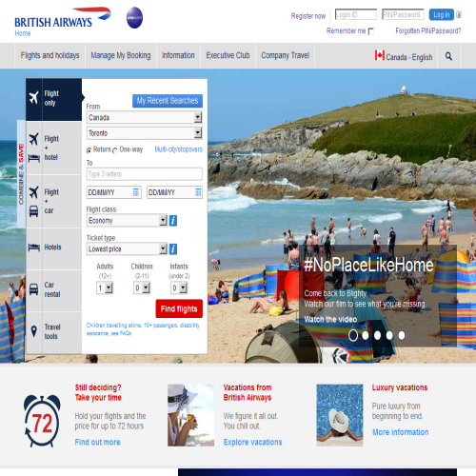Open the Flights and holidays menu
Viewport: 476px width, 476px height.
pyautogui.click(x=50, y=55)
